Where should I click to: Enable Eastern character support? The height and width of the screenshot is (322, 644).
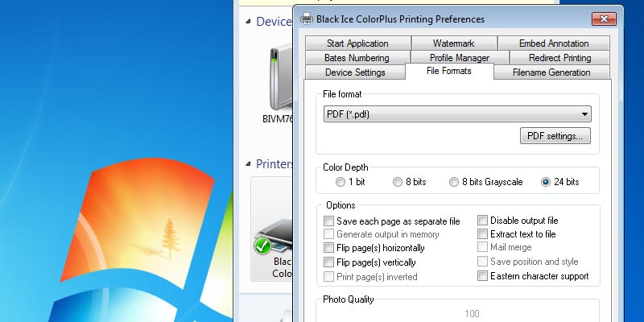(x=483, y=276)
